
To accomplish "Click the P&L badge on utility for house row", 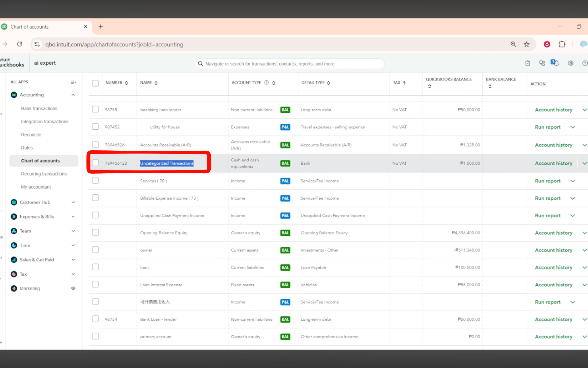I will (285, 127).
